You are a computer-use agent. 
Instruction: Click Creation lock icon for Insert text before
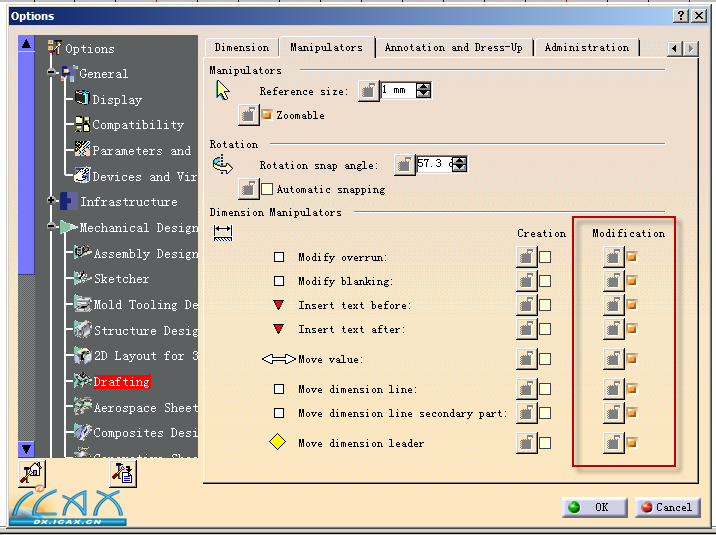[526, 305]
